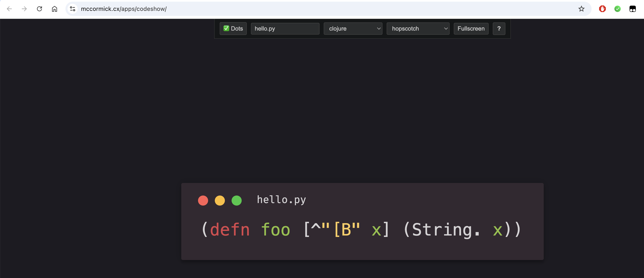
Task: Reload the codeshow page
Action: click(39, 9)
